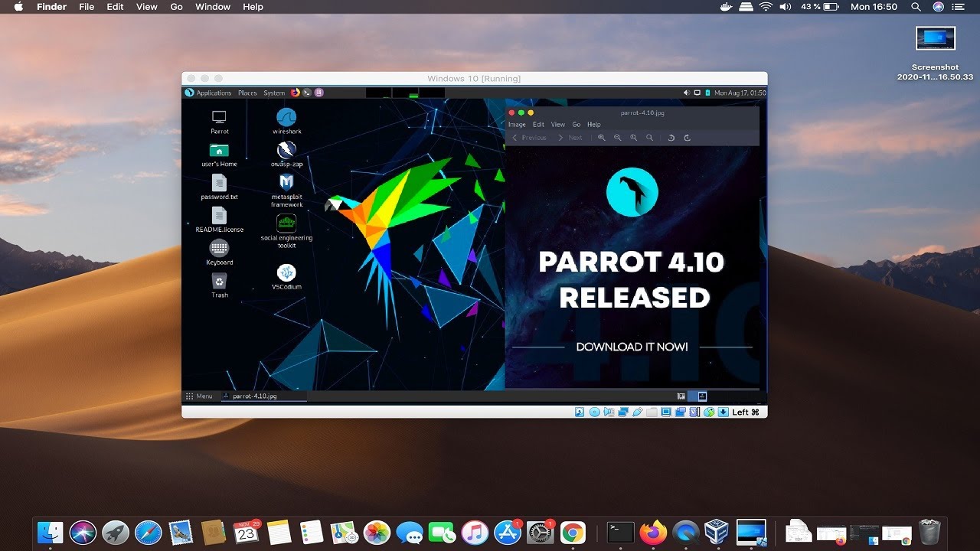Open Photos from the Dock
The height and width of the screenshot is (551, 980).
pyautogui.click(x=377, y=532)
